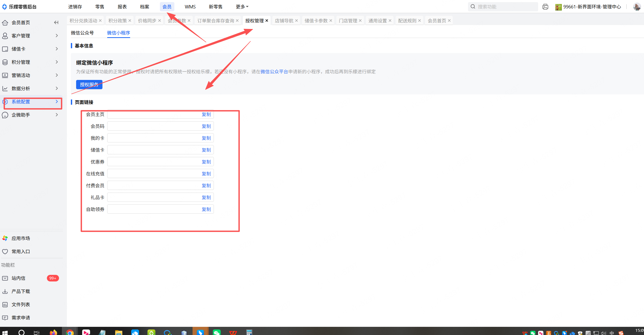The height and width of the screenshot is (335, 644).
Task: Click the user avatar at top right
Action: click(637, 7)
